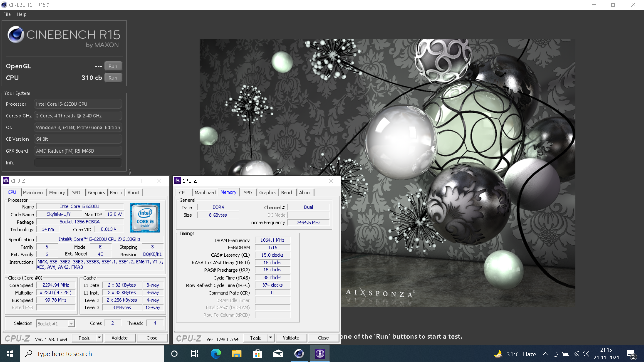Image resolution: width=644 pixels, height=362 pixels.
Task: Open Microsoft Store from taskbar
Action: click(257, 354)
